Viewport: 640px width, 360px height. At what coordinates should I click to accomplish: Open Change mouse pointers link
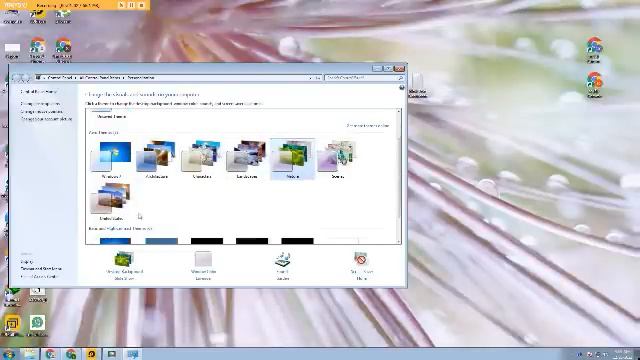pyautogui.click(x=42, y=111)
